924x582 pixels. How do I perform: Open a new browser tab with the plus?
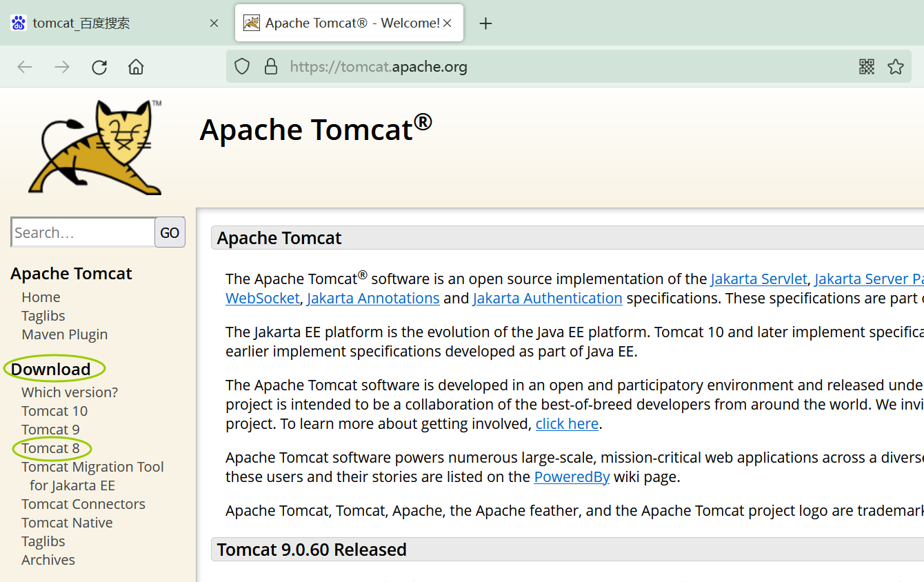[485, 23]
